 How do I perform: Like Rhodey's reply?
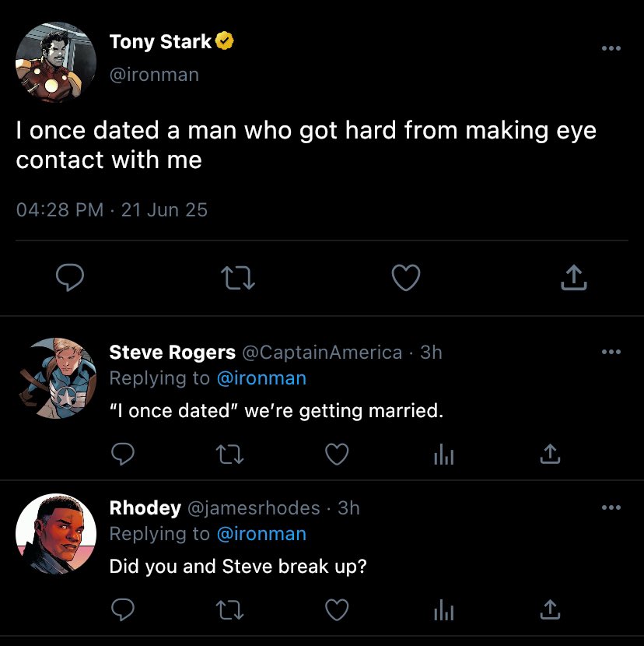coord(337,610)
